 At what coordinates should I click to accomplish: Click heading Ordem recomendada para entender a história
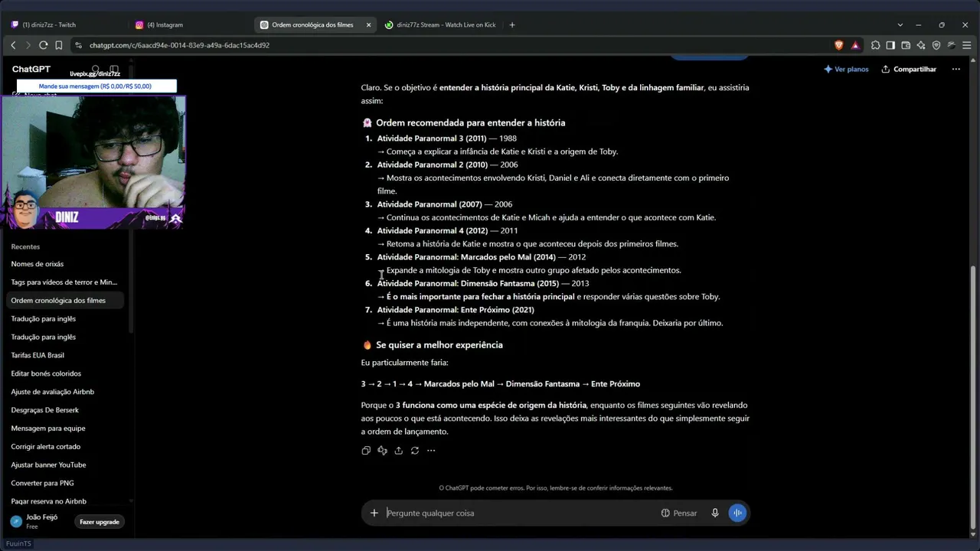pyautogui.click(x=470, y=122)
